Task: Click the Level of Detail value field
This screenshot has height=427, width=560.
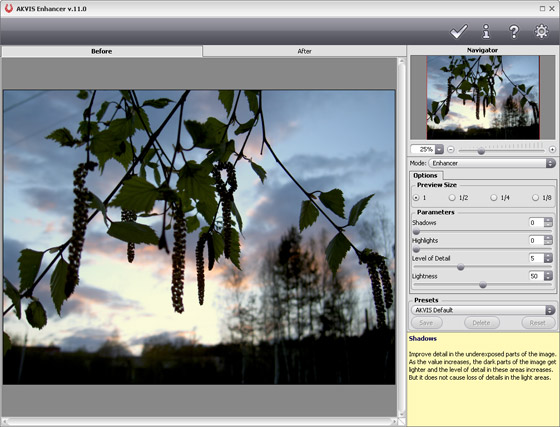Action: (x=536, y=258)
